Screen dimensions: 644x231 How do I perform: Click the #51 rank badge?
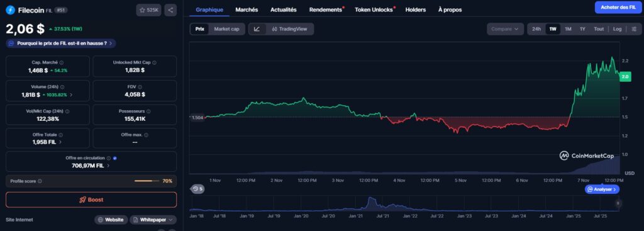pyautogui.click(x=61, y=10)
